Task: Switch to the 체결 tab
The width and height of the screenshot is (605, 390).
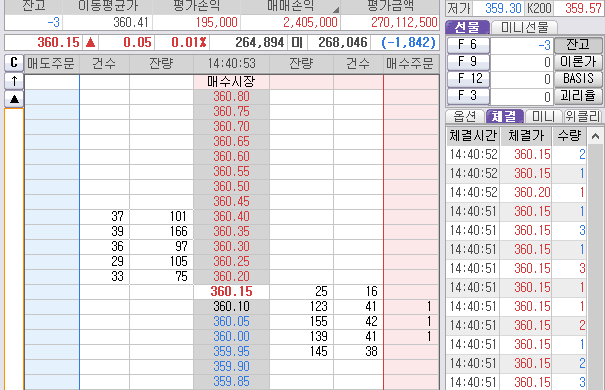Action: click(x=504, y=116)
